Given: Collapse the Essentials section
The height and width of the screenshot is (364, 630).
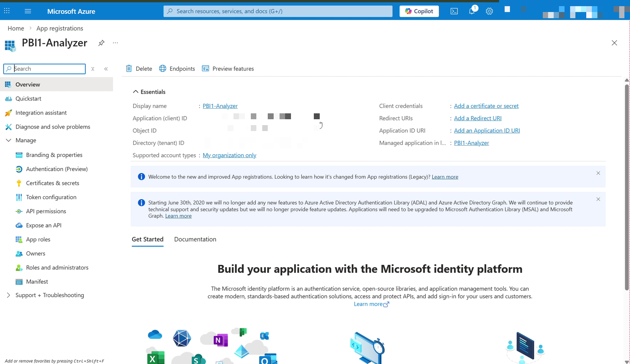Looking at the screenshot, I should click(149, 92).
